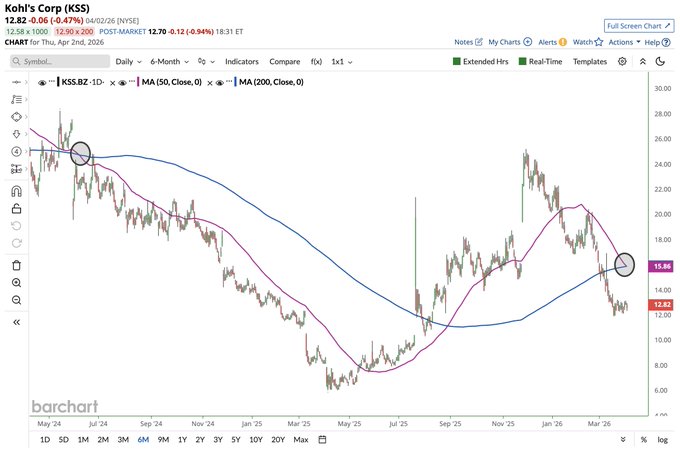Viewport: 680px width, 451px height.
Task: Expand line tool options arrow
Action: pos(26,82)
